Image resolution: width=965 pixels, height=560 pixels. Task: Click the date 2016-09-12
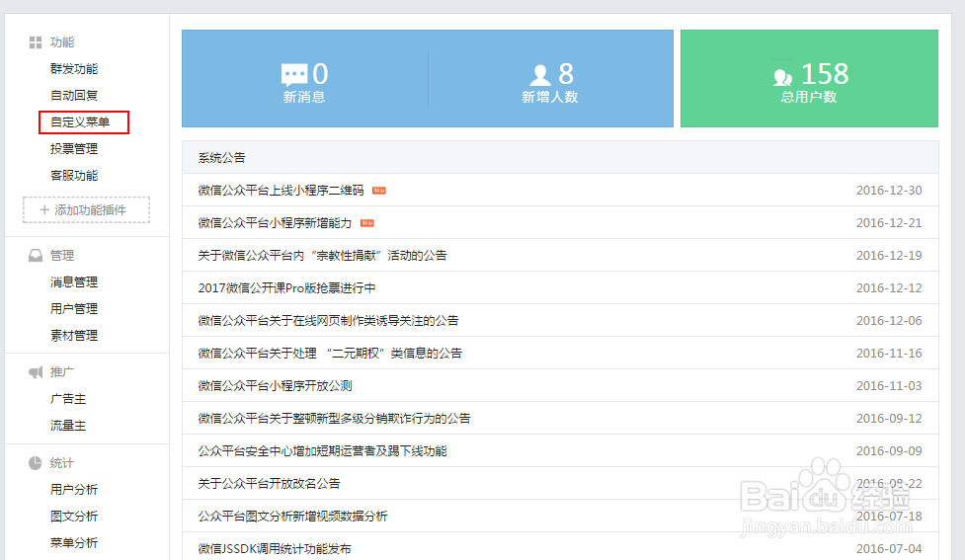pos(889,419)
